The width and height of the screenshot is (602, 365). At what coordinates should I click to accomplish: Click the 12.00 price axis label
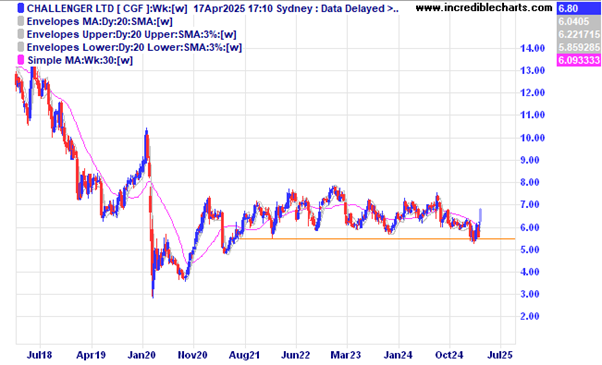[x=533, y=93]
